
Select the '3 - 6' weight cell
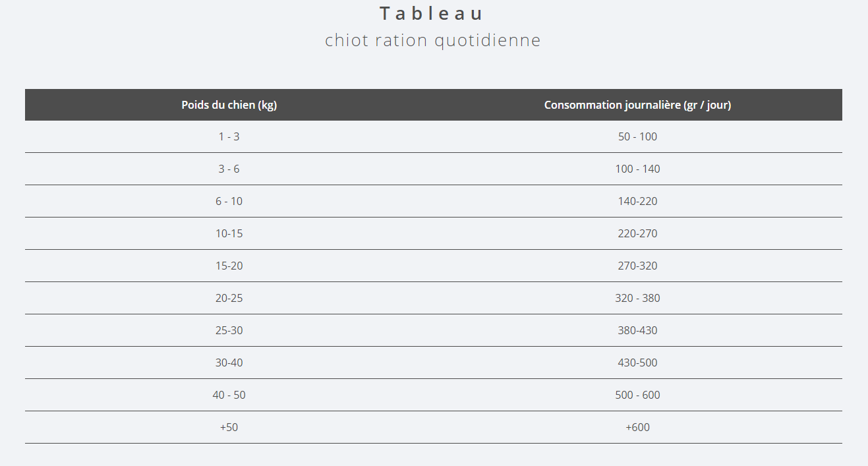tap(229, 169)
